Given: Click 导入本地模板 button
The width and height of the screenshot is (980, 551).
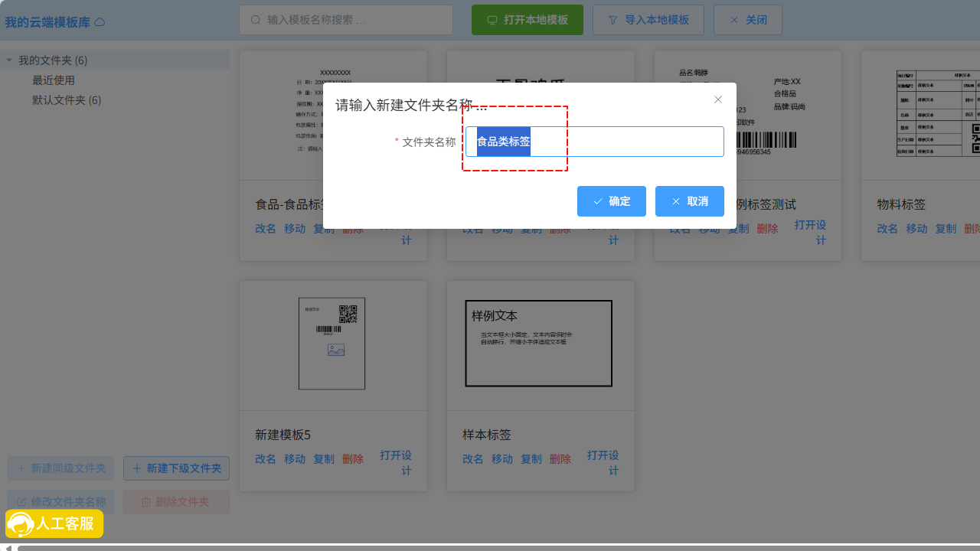Looking at the screenshot, I should pyautogui.click(x=648, y=20).
